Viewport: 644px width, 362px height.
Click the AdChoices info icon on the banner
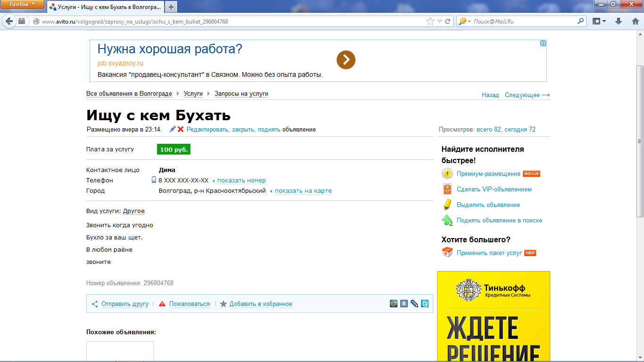(x=543, y=43)
